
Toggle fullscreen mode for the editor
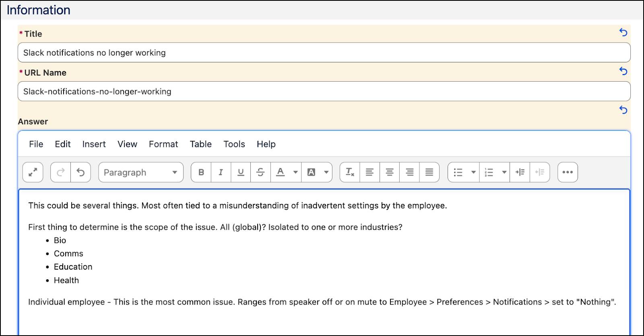33,172
